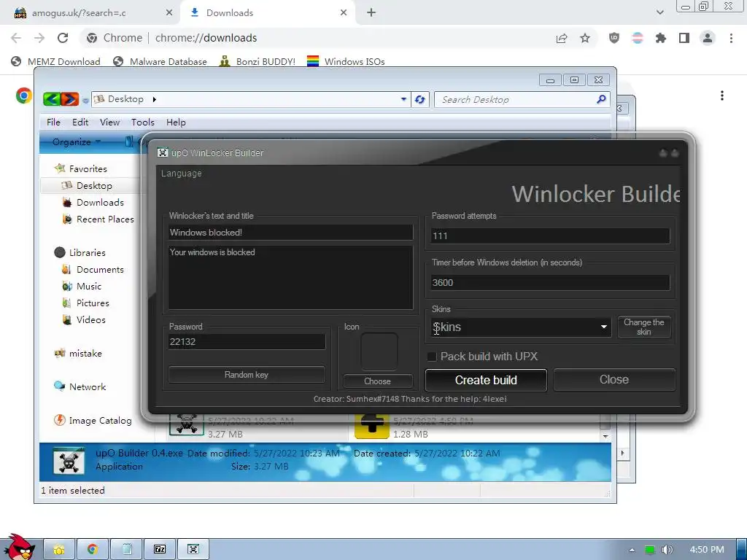Open the Windows ISOs bookmark
The height and width of the screenshot is (560, 747).
346,62
